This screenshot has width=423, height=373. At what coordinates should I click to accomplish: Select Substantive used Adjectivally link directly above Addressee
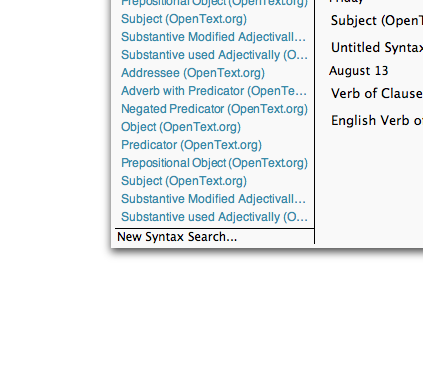(214, 55)
